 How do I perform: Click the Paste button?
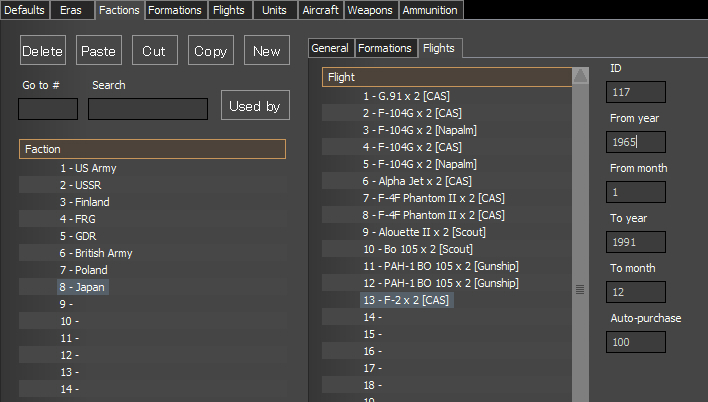99,50
